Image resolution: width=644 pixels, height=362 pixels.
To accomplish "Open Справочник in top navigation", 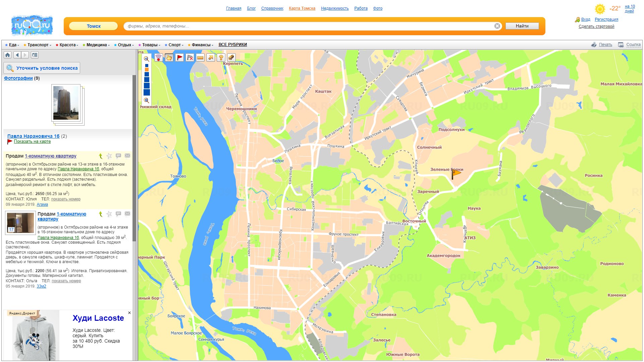I will [272, 8].
